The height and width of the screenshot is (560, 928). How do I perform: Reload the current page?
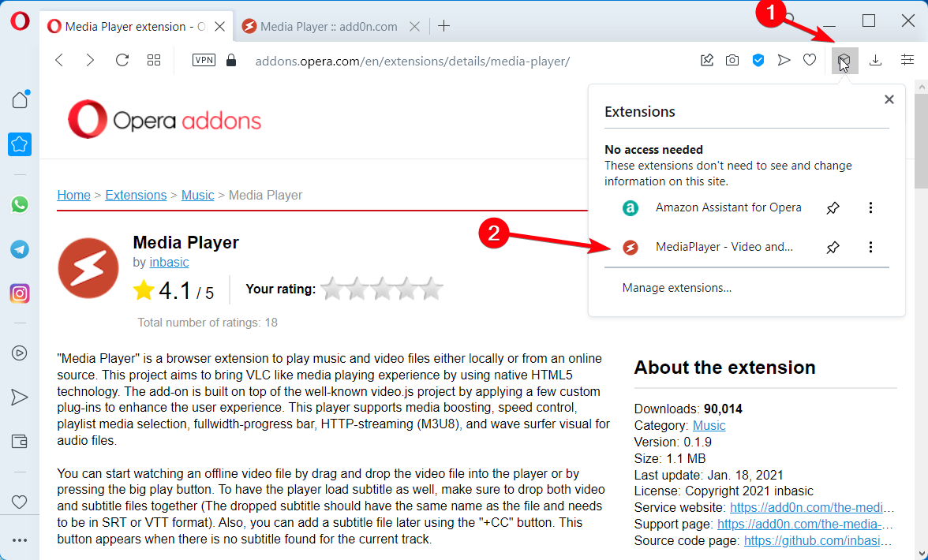click(x=122, y=60)
